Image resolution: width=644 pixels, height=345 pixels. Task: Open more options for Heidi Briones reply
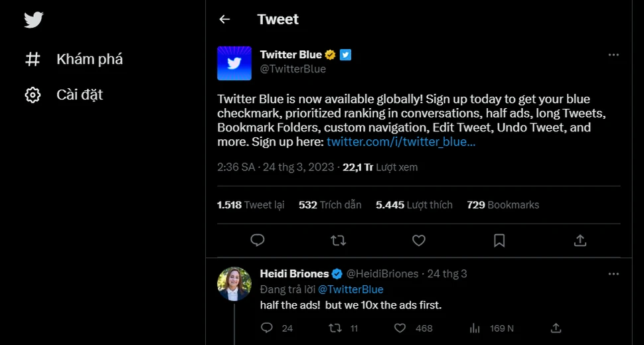pos(613,273)
